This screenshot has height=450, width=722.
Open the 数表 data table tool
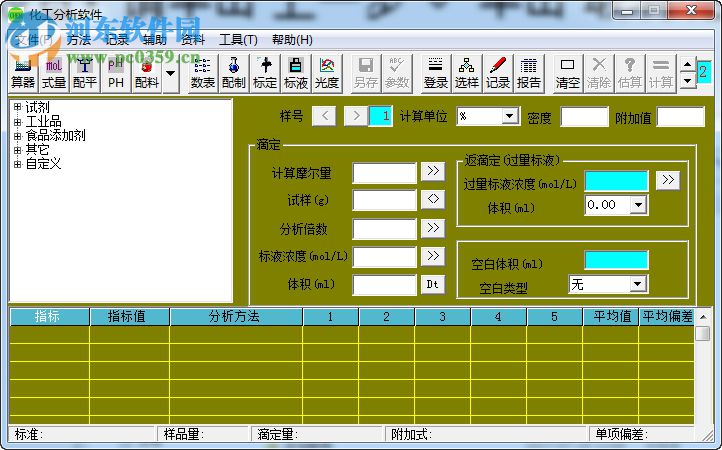click(203, 73)
